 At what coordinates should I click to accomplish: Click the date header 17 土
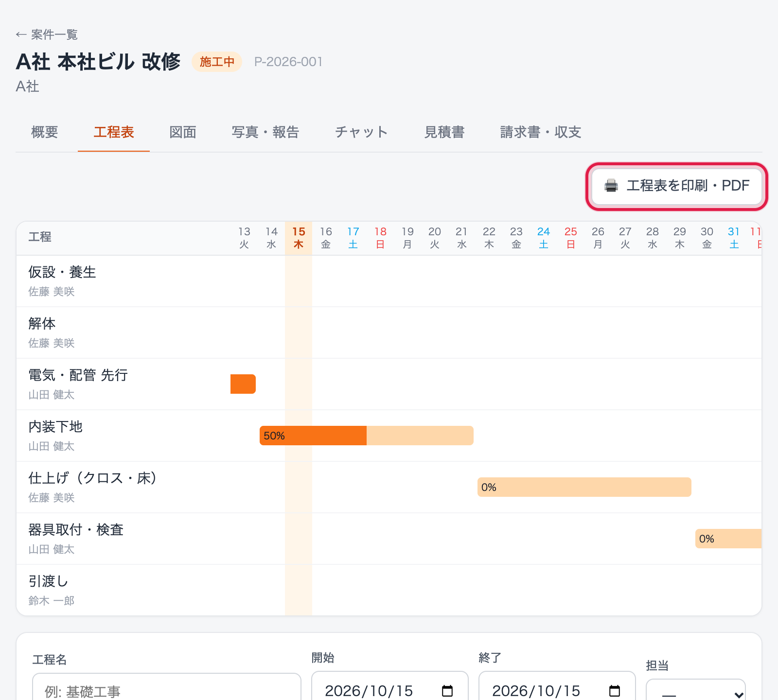[x=353, y=238]
